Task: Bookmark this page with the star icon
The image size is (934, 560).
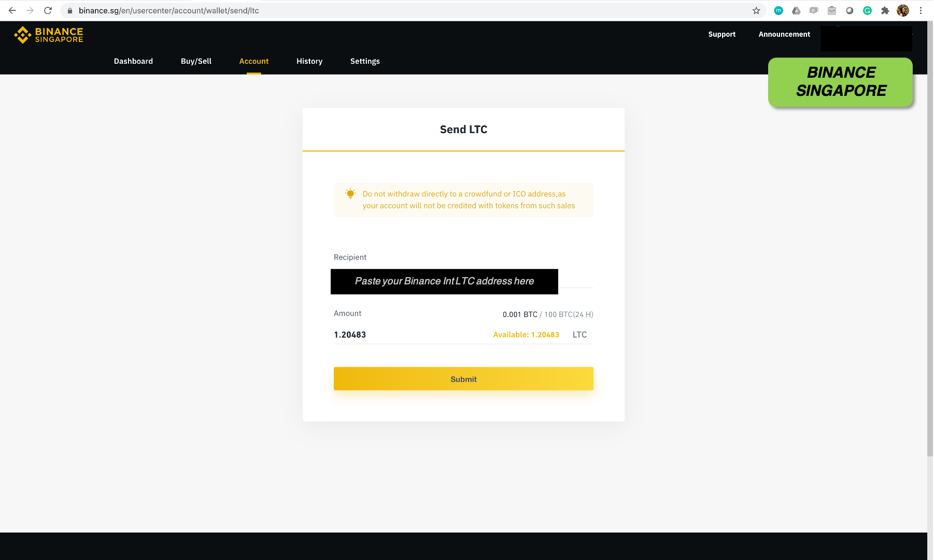Action: click(x=756, y=10)
